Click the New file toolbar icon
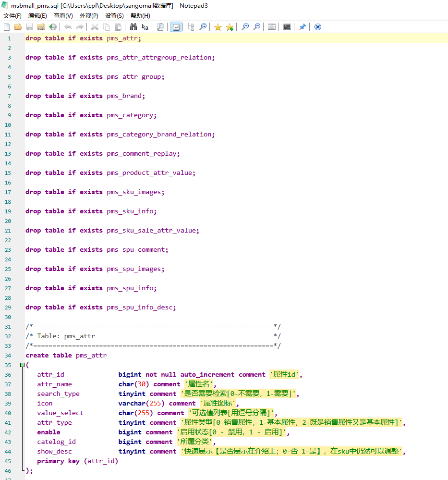 tap(7, 27)
